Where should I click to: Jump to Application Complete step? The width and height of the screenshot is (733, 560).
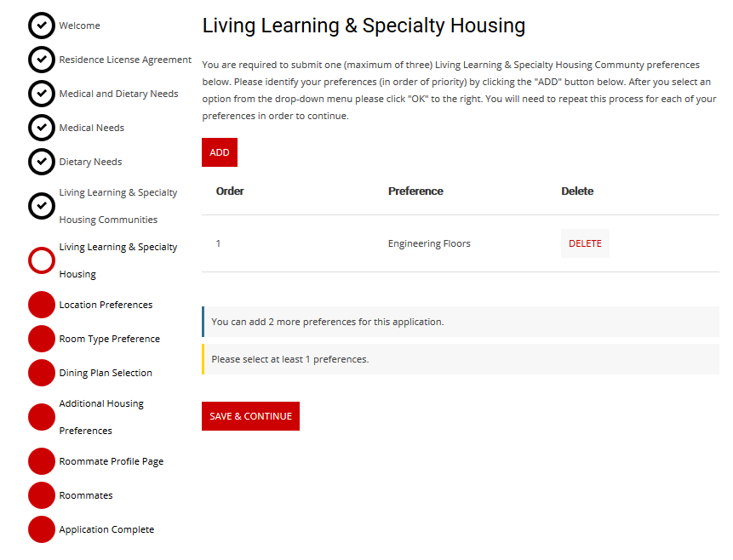click(x=106, y=529)
